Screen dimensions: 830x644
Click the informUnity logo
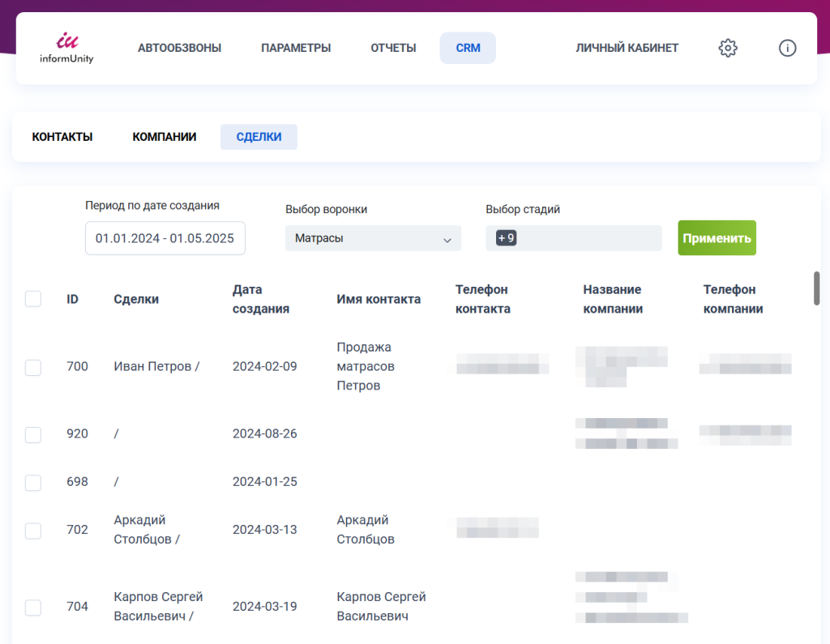click(x=66, y=48)
